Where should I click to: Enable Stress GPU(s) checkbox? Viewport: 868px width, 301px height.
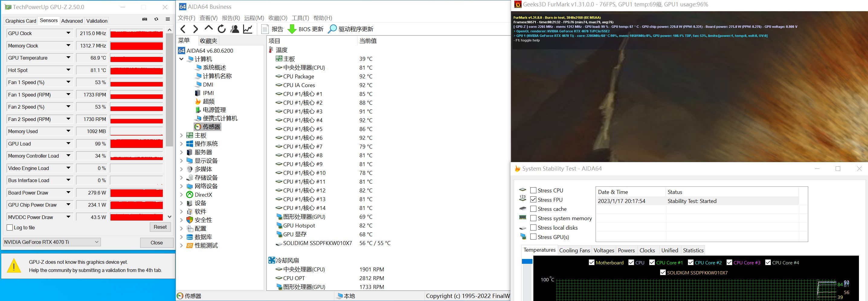pyautogui.click(x=533, y=237)
